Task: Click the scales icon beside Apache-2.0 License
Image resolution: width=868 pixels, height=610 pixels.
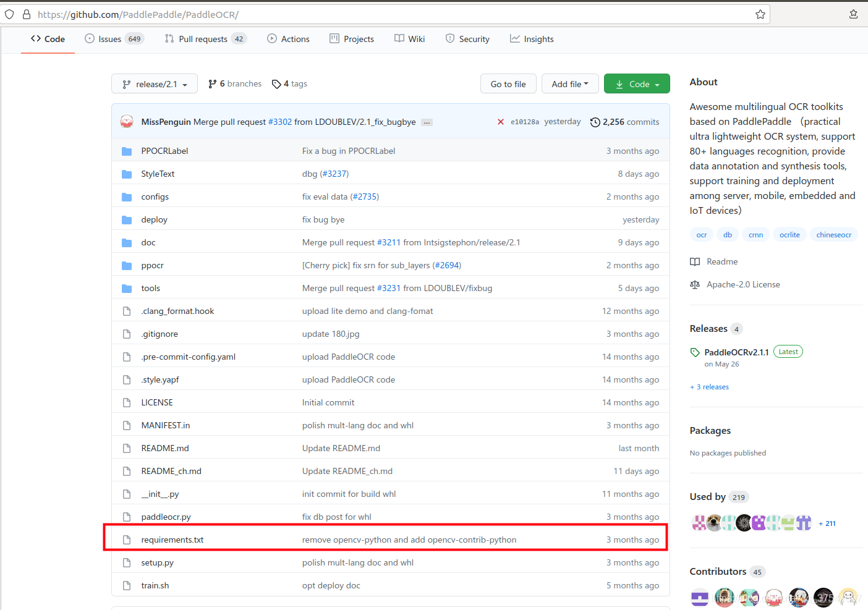Action: tap(695, 284)
